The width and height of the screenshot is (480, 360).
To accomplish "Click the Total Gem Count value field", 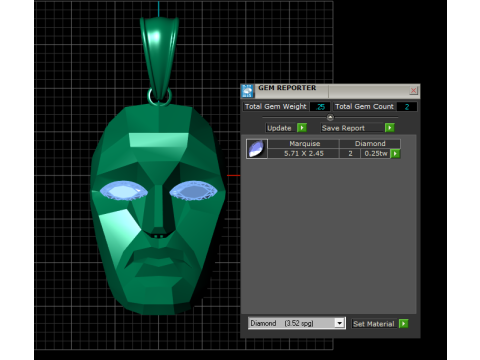I will tap(407, 107).
